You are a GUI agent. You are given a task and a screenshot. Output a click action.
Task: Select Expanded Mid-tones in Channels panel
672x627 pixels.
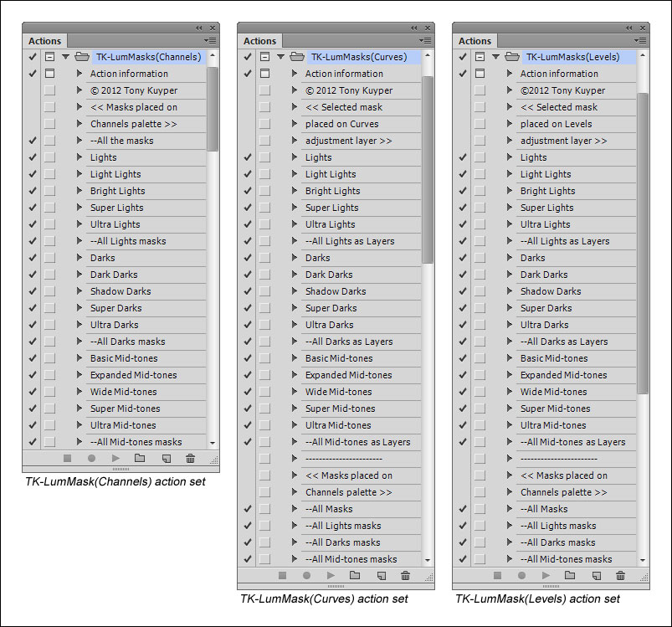[133, 375]
